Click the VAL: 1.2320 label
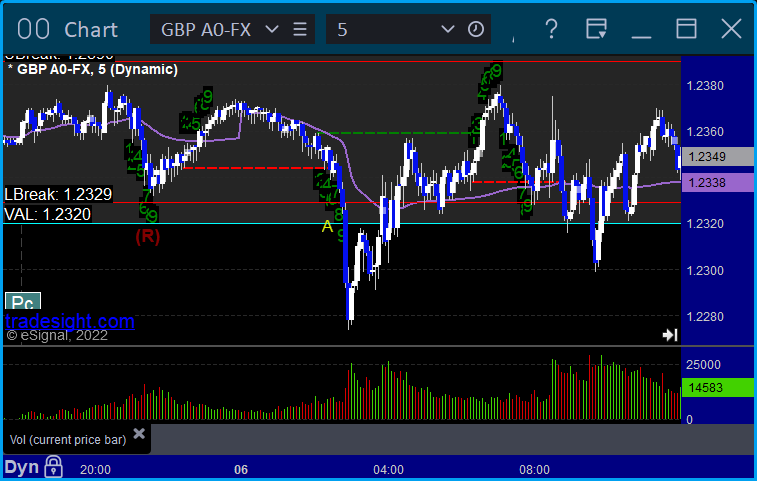 (x=47, y=214)
